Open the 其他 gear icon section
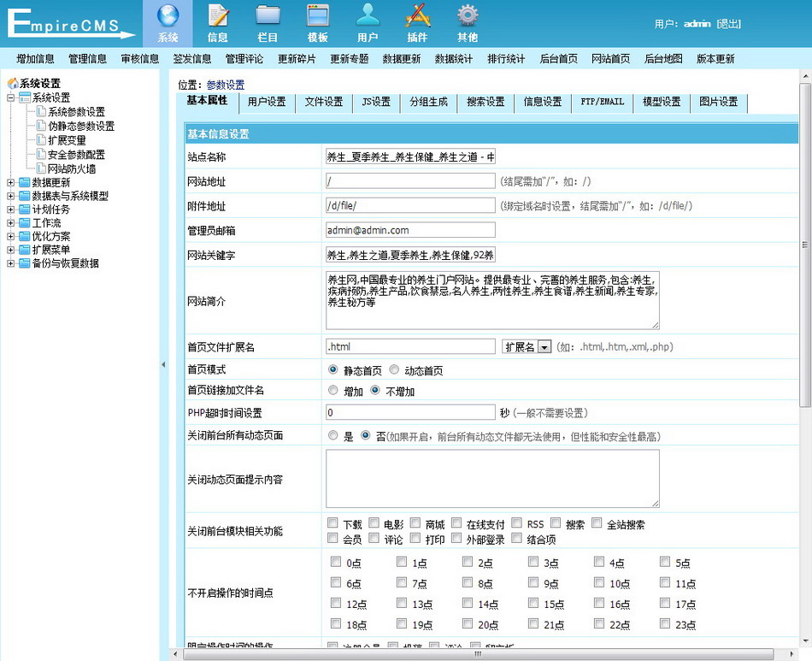This screenshot has width=812, height=661. [467, 24]
